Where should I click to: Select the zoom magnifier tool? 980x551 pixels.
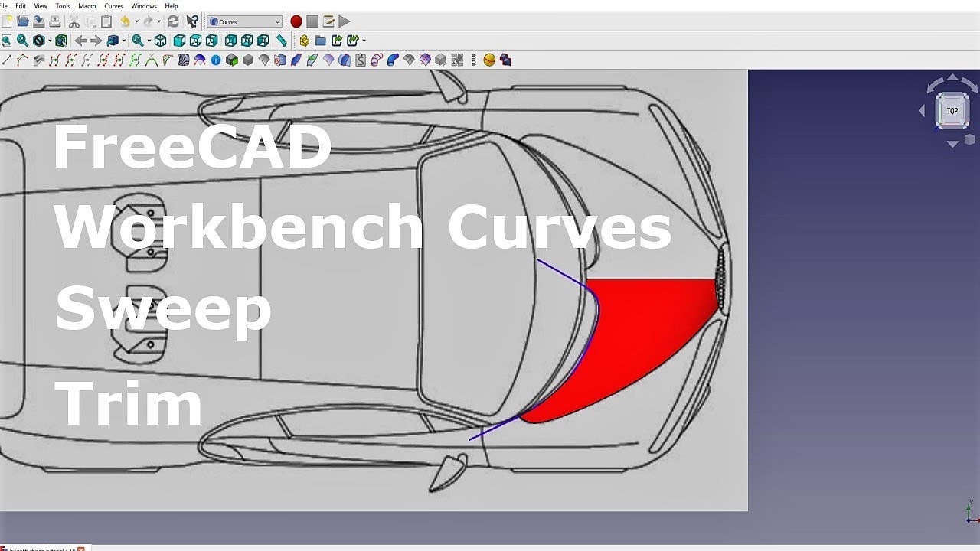pos(137,41)
